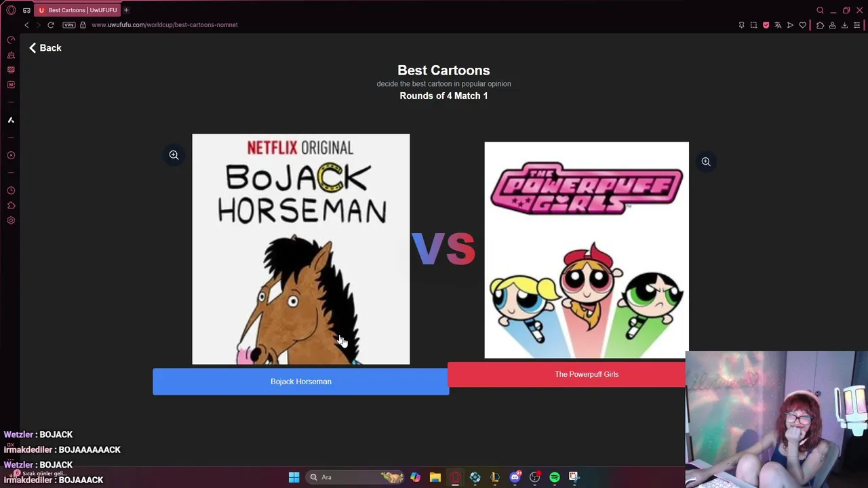Open League of Legends taskbar icon

[x=495, y=477]
